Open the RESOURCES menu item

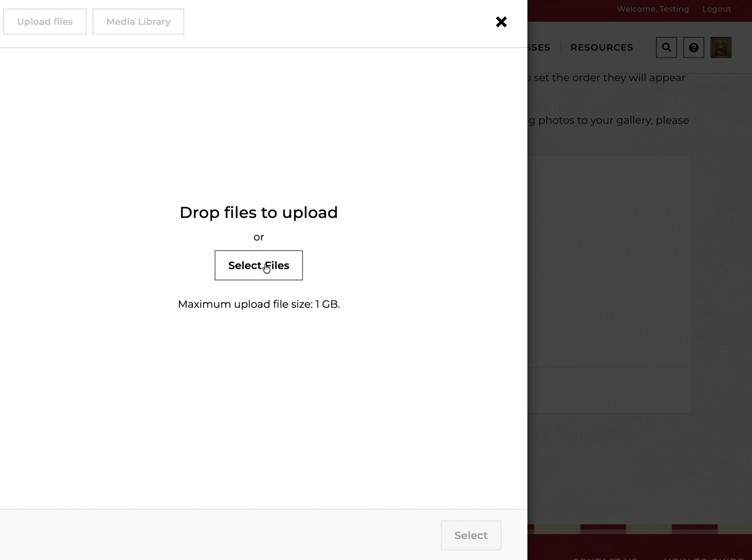[x=602, y=48]
